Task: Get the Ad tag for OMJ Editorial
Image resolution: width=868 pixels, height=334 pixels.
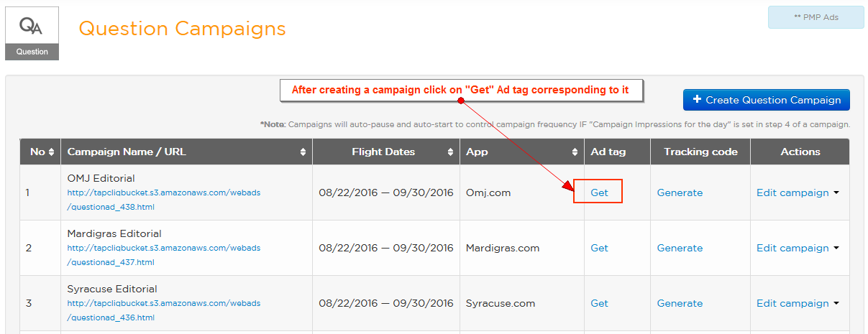Action: click(599, 192)
